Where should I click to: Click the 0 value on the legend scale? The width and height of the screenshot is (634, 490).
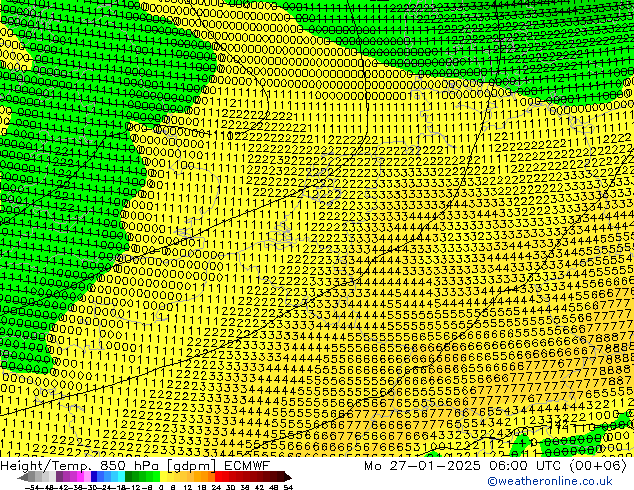(159, 486)
